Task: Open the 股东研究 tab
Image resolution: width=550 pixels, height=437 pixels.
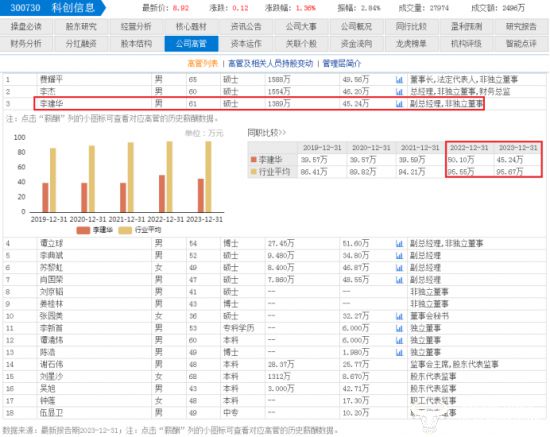Action: (81, 27)
